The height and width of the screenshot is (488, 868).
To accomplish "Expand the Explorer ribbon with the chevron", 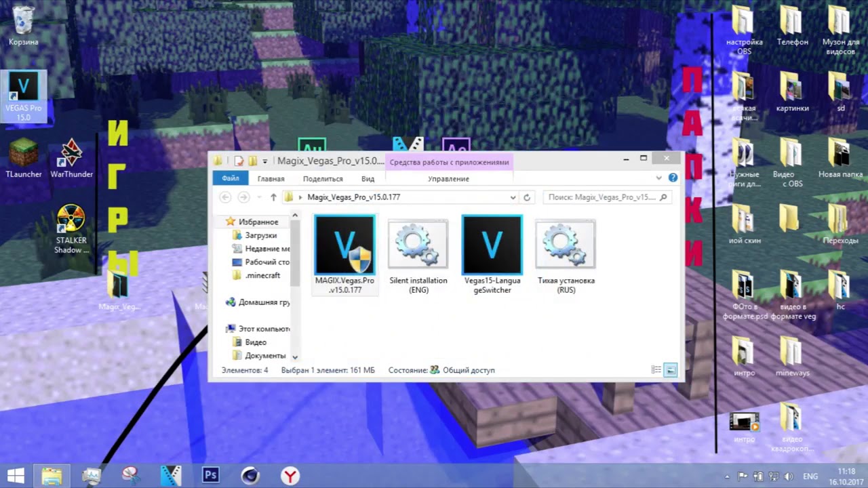I will (x=658, y=178).
